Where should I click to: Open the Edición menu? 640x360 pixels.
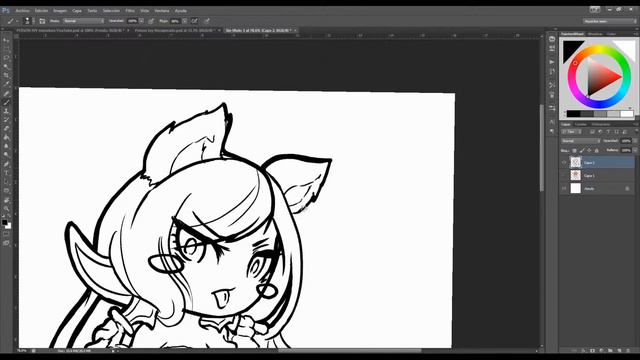point(41,11)
